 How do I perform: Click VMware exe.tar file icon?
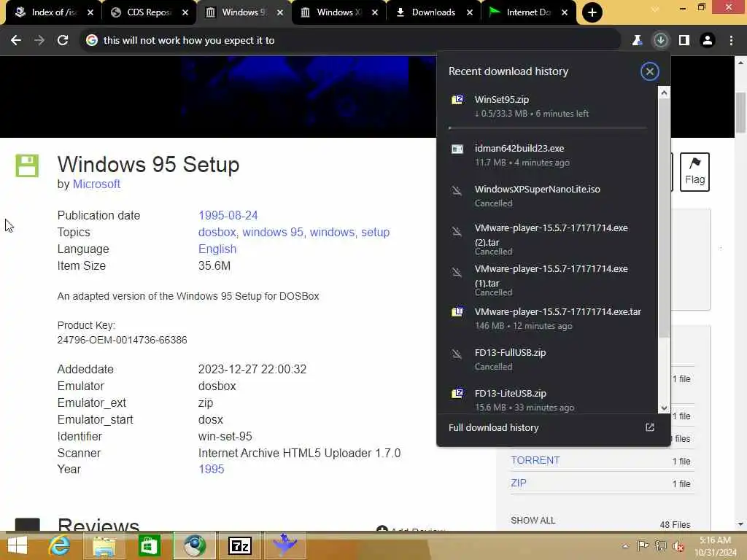coord(457,312)
